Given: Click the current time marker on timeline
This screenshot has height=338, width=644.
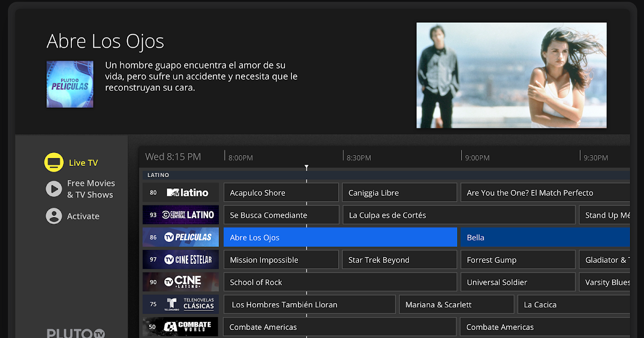Looking at the screenshot, I should tap(306, 167).
